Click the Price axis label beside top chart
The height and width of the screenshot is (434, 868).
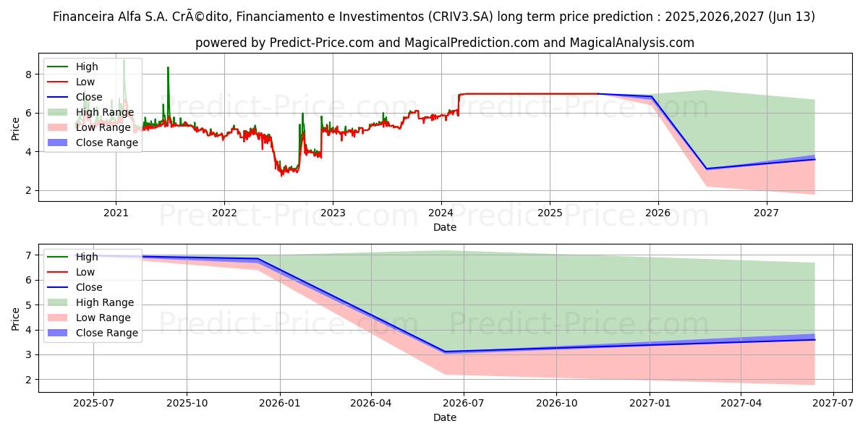[x=16, y=128]
